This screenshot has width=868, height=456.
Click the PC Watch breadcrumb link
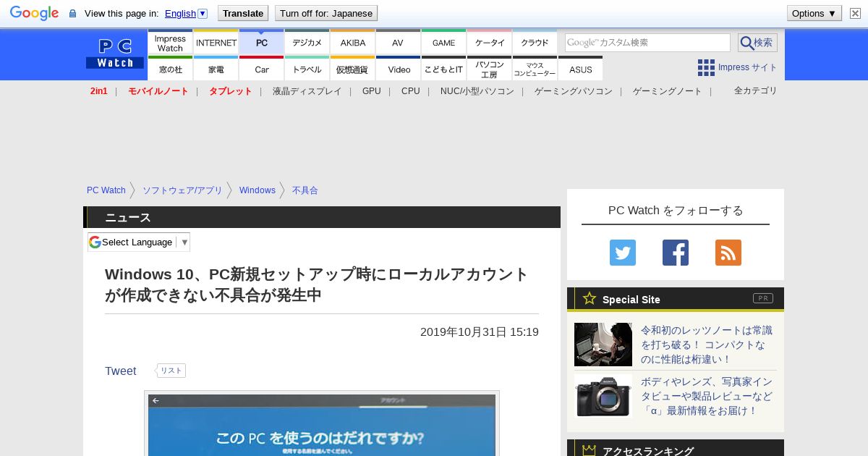(106, 190)
